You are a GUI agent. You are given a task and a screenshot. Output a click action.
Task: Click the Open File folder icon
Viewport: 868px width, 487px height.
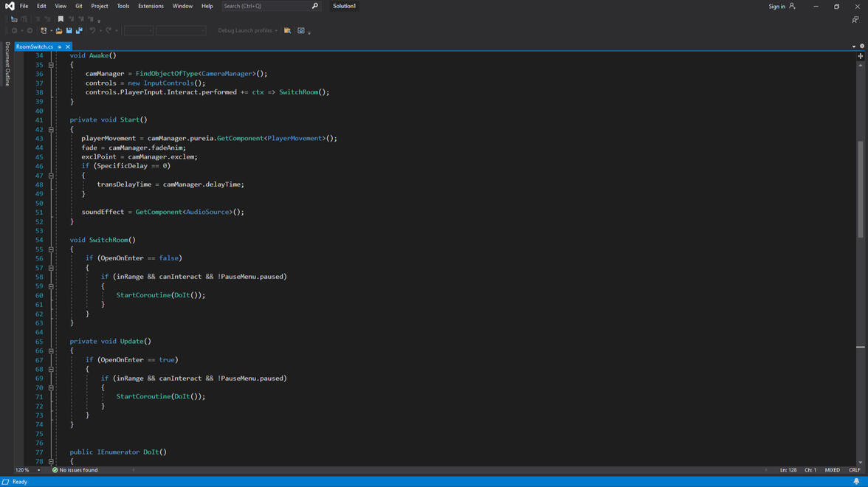pos(59,31)
